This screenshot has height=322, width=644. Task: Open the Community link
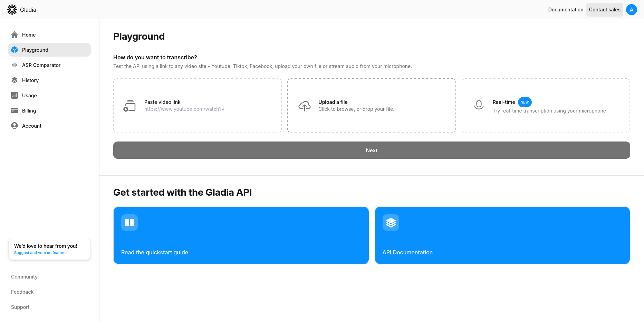click(24, 277)
